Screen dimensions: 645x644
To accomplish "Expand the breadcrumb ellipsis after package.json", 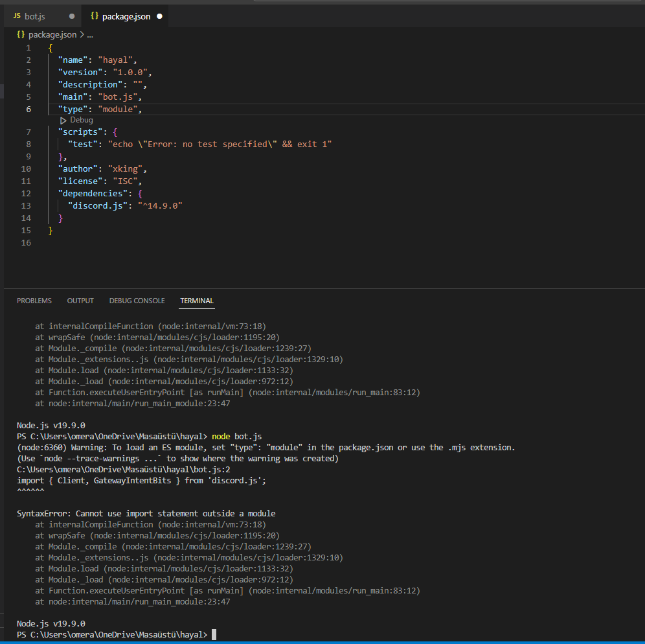I will click(x=90, y=34).
